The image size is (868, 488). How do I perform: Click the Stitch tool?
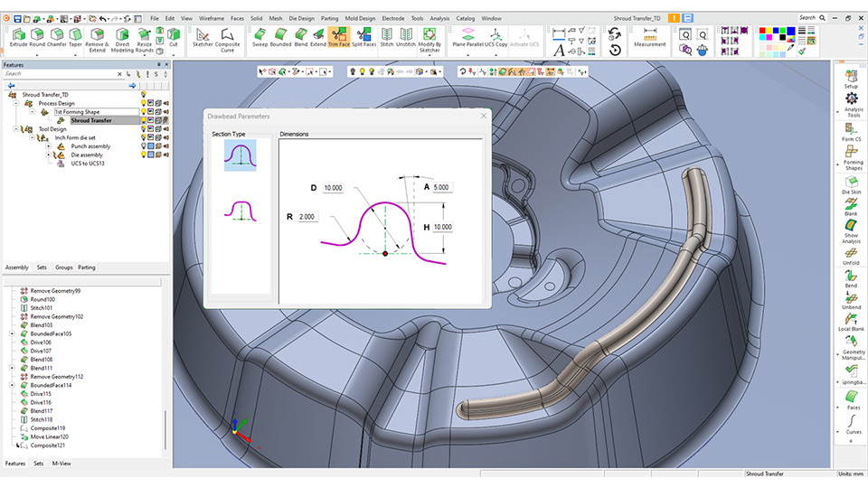[x=386, y=38]
